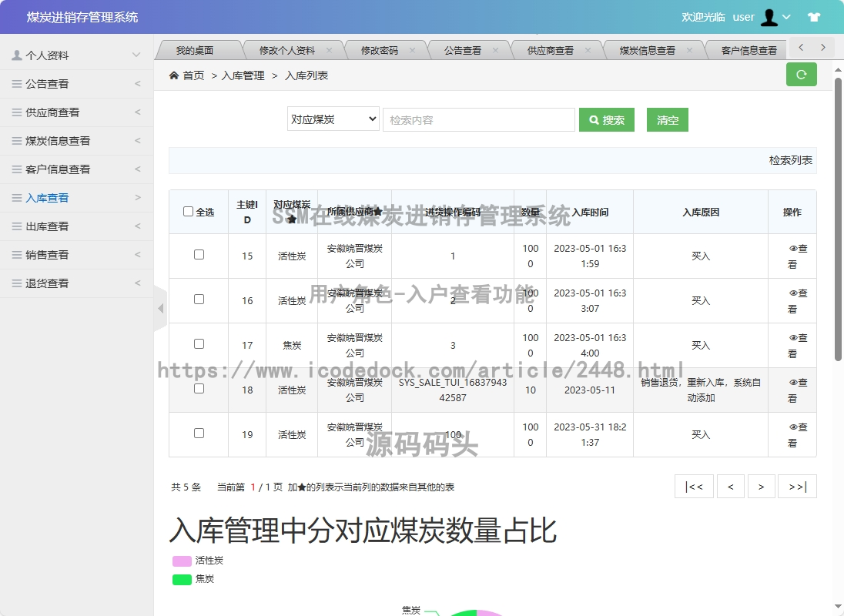Go to next page with > button
Viewport: 844px width, 616px height.
pyautogui.click(x=761, y=487)
